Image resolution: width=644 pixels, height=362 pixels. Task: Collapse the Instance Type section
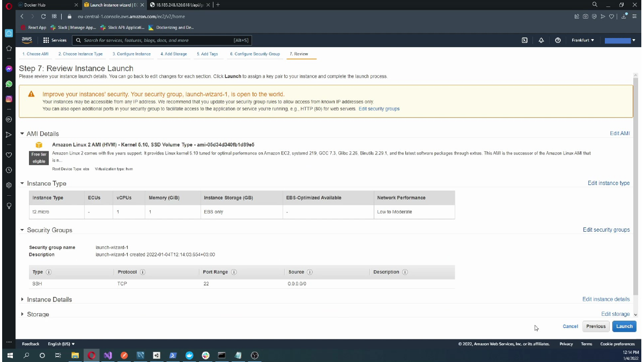click(x=22, y=183)
